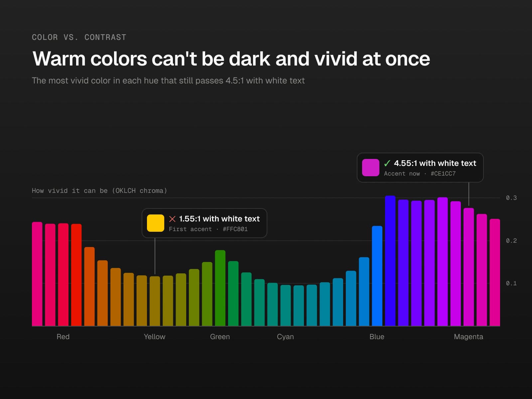Click the "4.55:1 with white text" callout title
Screen dimensions: 532x399
coord(435,163)
